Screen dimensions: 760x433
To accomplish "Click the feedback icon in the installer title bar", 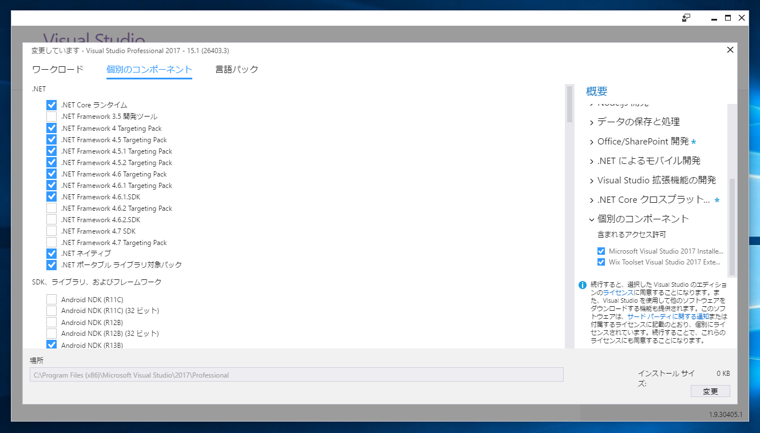I will click(686, 18).
